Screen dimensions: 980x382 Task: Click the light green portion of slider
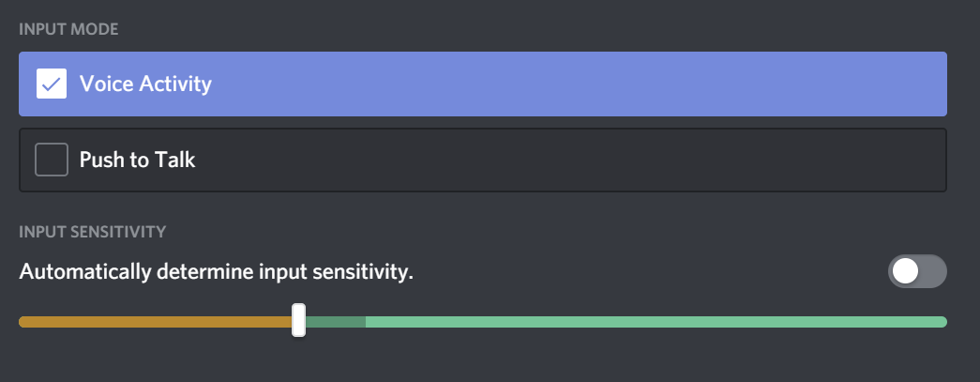click(x=656, y=322)
